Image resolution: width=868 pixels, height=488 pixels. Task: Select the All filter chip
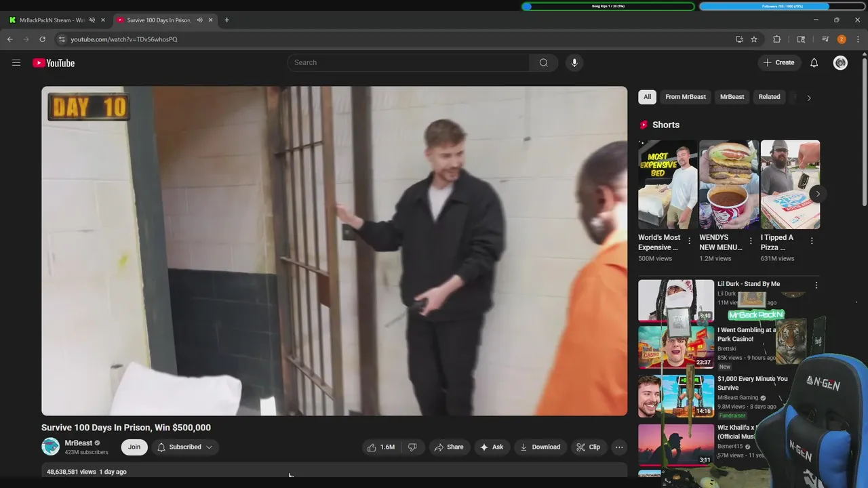click(x=647, y=97)
